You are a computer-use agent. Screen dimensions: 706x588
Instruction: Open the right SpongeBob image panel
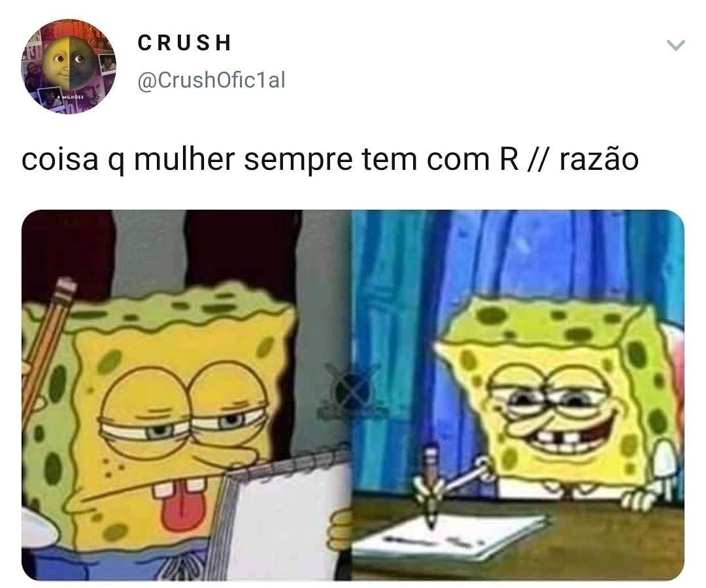click(518, 395)
